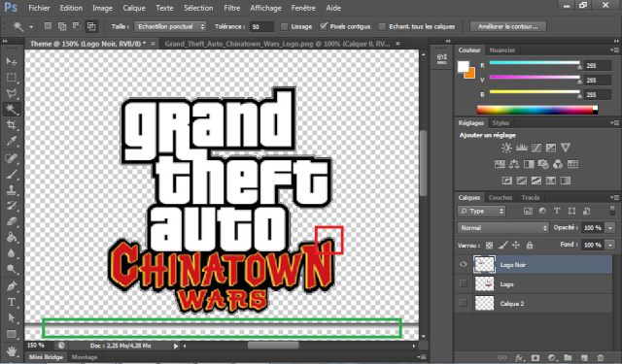Open the Normal blend mode dropdown
This screenshot has height=364, width=622.
(503, 228)
